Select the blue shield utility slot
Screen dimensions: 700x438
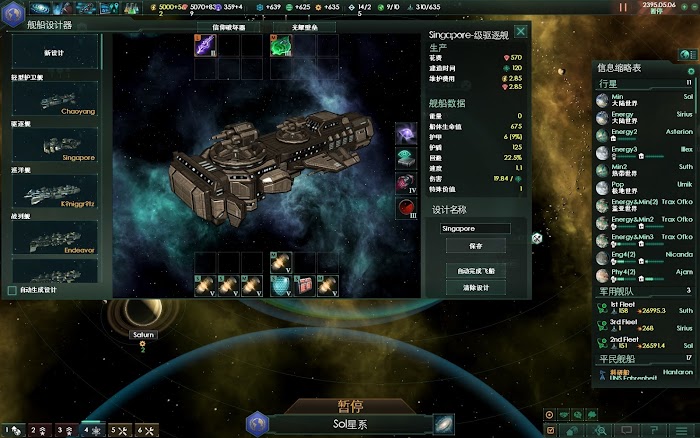pos(281,286)
